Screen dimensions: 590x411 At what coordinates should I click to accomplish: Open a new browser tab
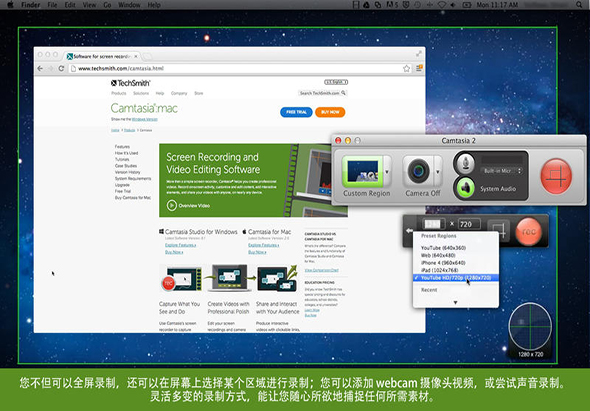(147, 56)
